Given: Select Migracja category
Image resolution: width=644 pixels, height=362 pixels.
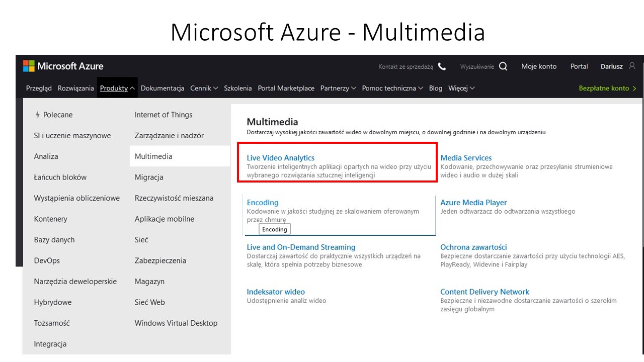Looking at the screenshot, I should pyautogui.click(x=149, y=177).
